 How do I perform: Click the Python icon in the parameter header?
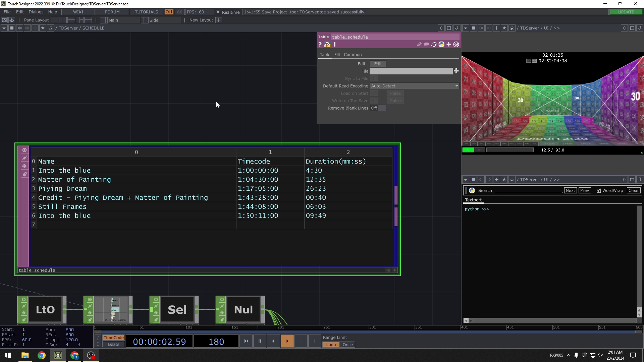point(441,45)
